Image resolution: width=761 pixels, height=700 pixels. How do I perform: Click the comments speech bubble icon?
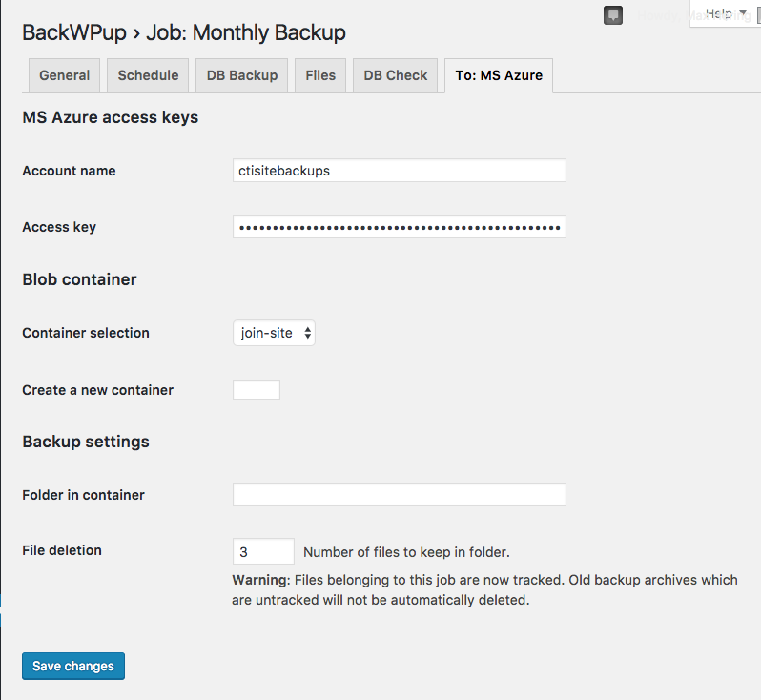613,15
